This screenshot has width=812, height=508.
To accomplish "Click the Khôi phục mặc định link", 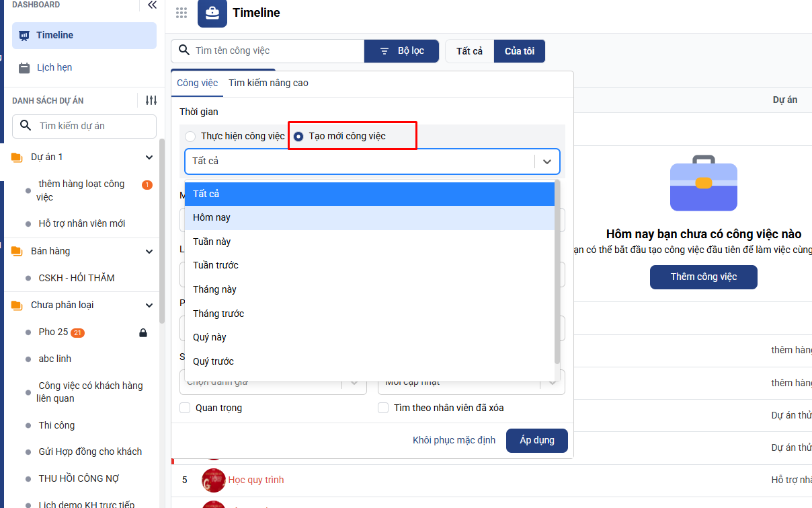I will pos(454,440).
